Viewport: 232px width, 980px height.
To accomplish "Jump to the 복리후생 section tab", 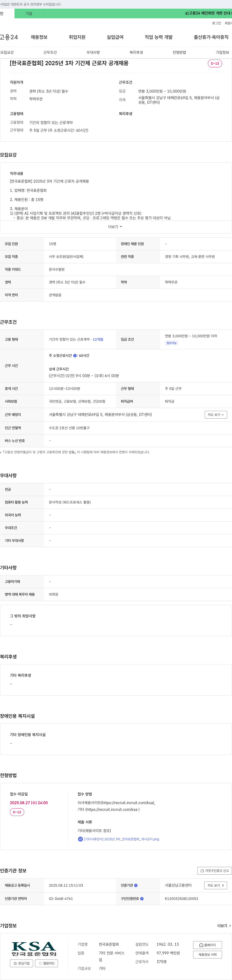I will point(136,53).
